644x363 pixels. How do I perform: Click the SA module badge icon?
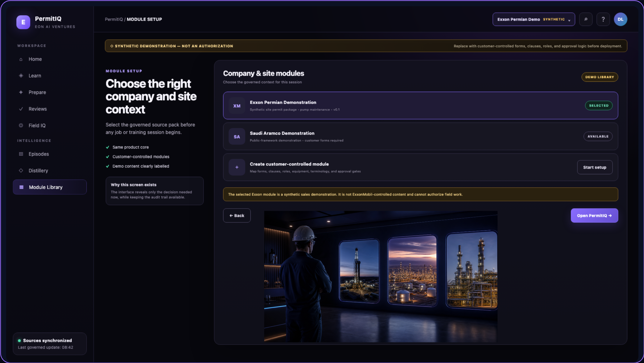click(x=237, y=137)
